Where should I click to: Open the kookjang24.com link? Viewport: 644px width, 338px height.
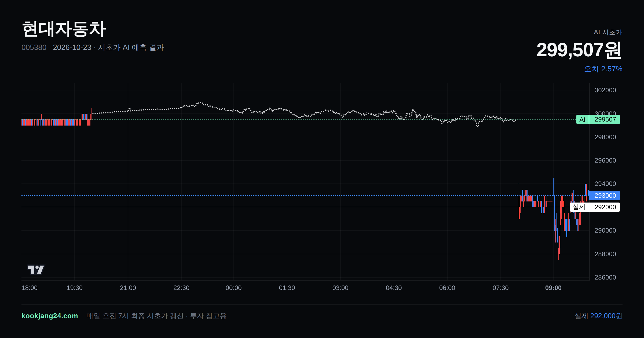pyautogui.click(x=50, y=316)
